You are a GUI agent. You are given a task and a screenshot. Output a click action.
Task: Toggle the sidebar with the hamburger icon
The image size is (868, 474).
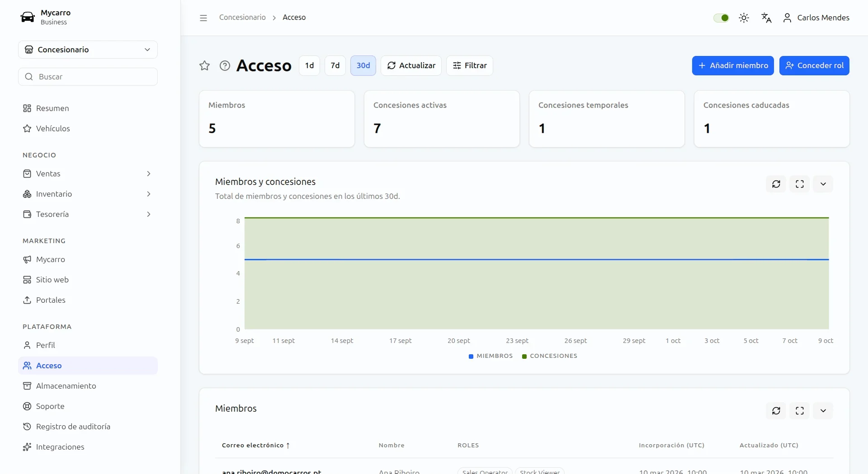tap(203, 18)
